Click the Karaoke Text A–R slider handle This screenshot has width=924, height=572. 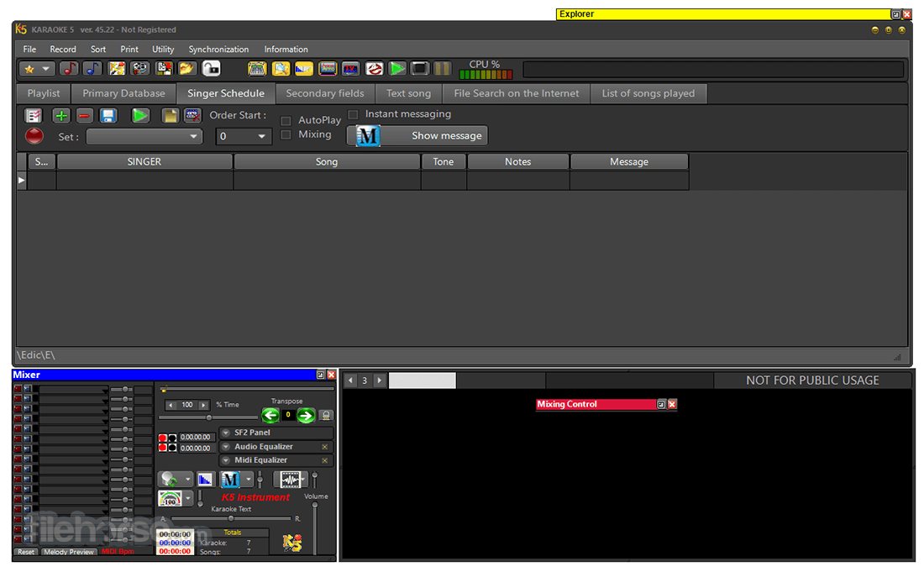point(230,519)
